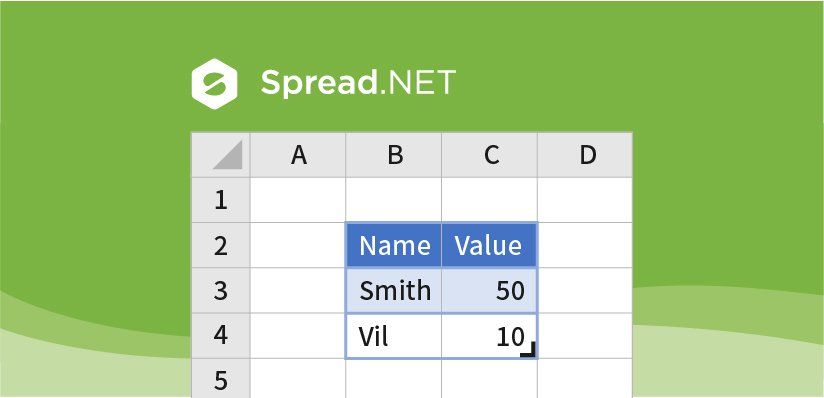Select row 3 header
Image resolution: width=824 pixels, height=398 pixels.
[x=221, y=290]
